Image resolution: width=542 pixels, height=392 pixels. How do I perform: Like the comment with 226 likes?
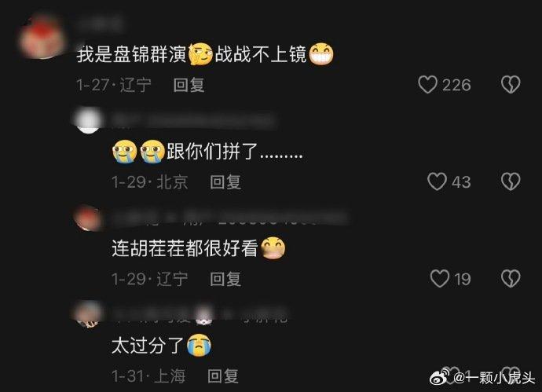[428, 85]
